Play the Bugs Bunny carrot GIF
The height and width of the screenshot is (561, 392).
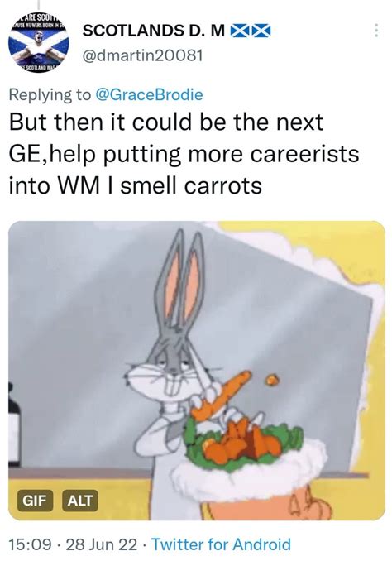click(197, 371)
